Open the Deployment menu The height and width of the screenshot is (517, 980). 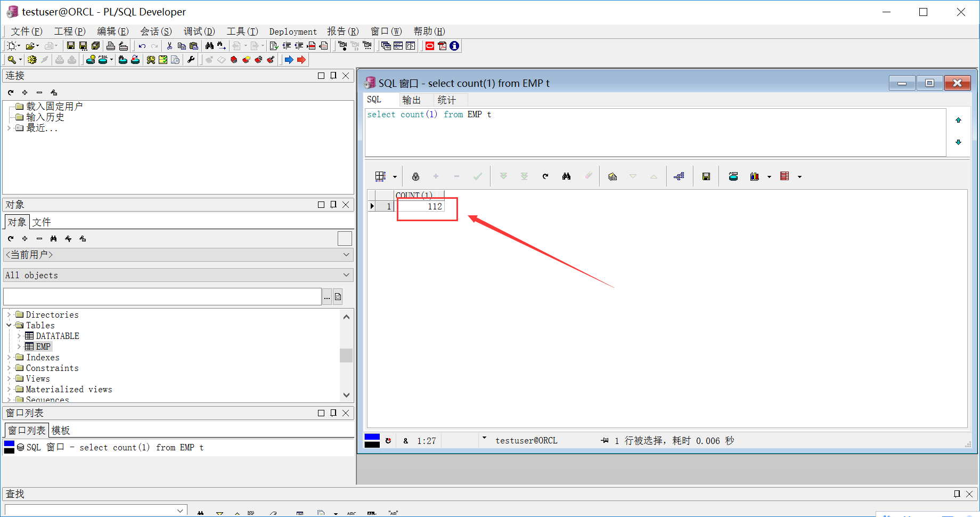coord(293,31)
